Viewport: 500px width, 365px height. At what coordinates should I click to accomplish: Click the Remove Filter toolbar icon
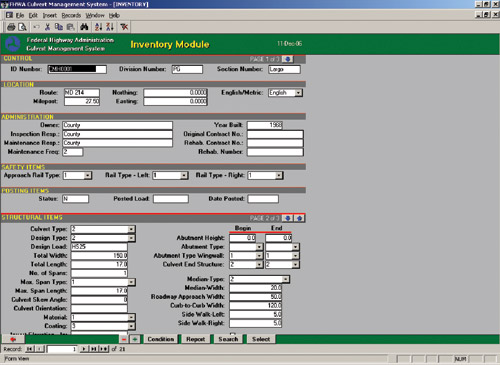tap(124, 27)
